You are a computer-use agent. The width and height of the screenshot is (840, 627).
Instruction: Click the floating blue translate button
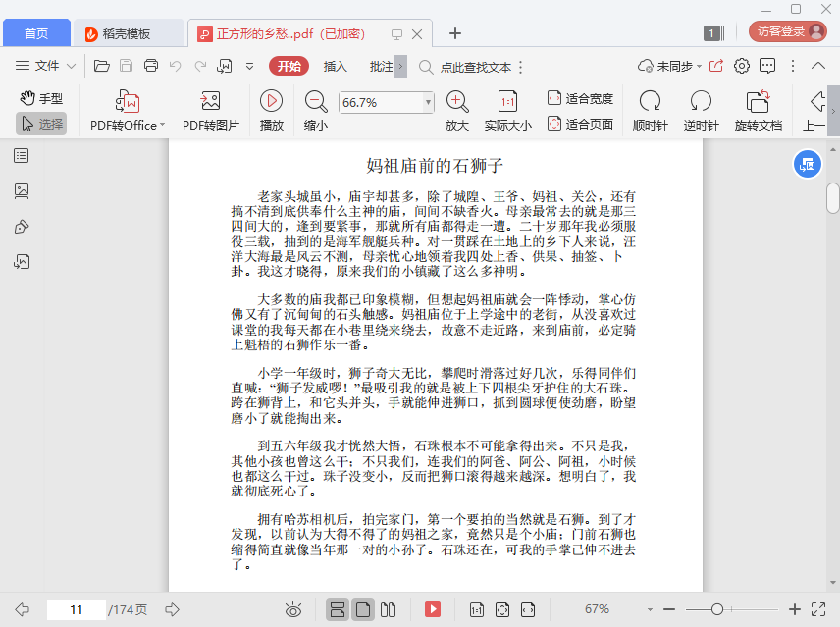point(807,165)
